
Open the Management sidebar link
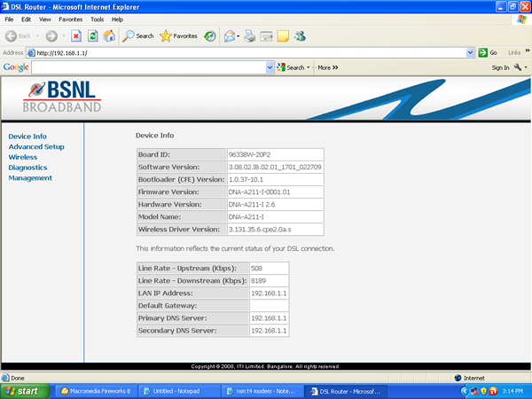30,178
